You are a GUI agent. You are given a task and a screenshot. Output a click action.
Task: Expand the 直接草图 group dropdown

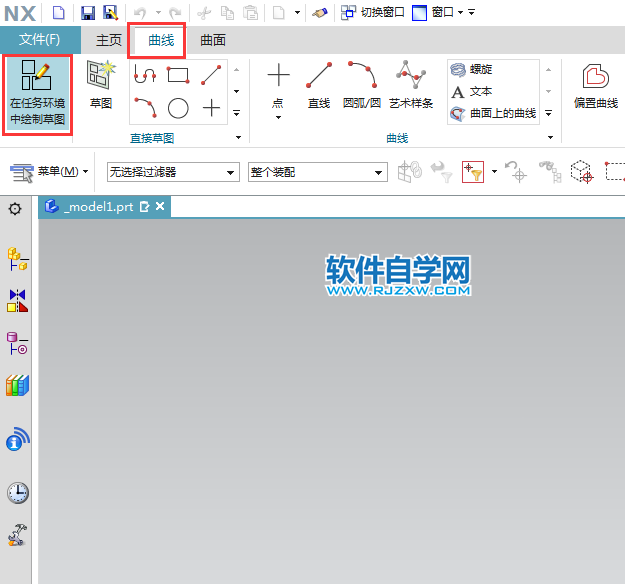[238, 138]
